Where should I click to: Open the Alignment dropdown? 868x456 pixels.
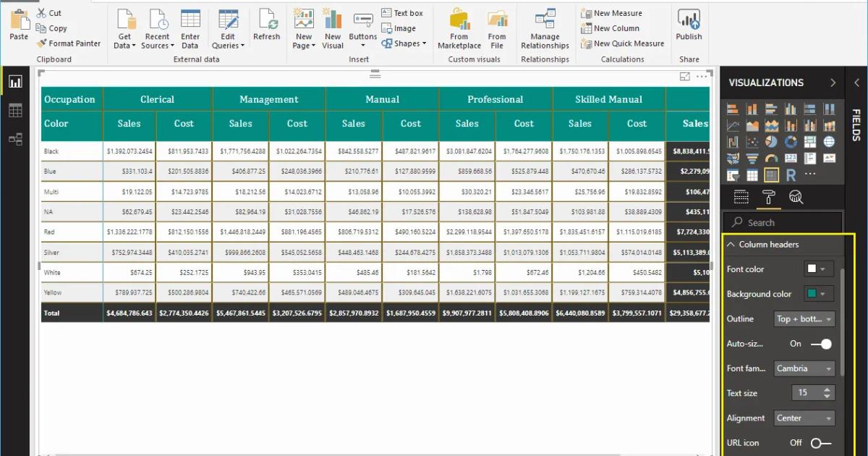pyautogui.click(x=804, y=418)
